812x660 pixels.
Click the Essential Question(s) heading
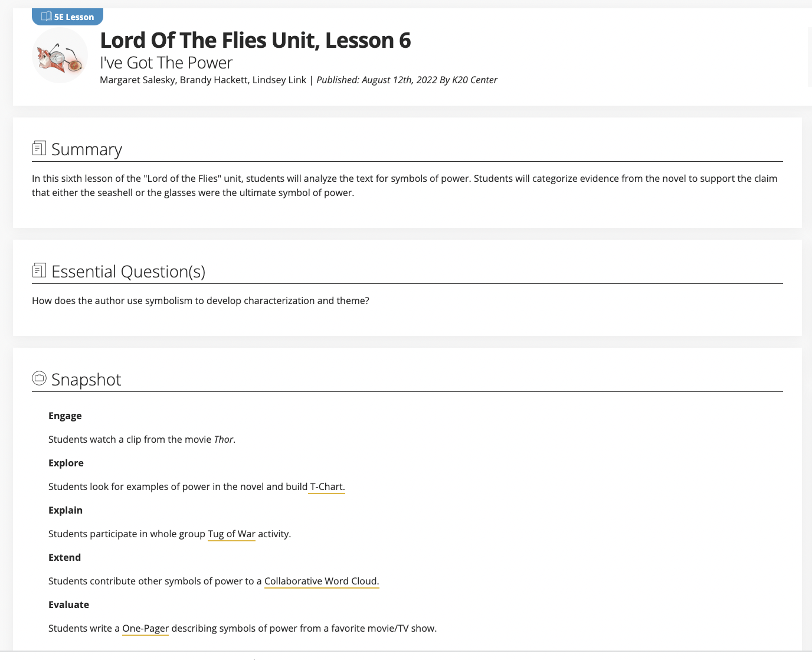click(x=128, y=271)
